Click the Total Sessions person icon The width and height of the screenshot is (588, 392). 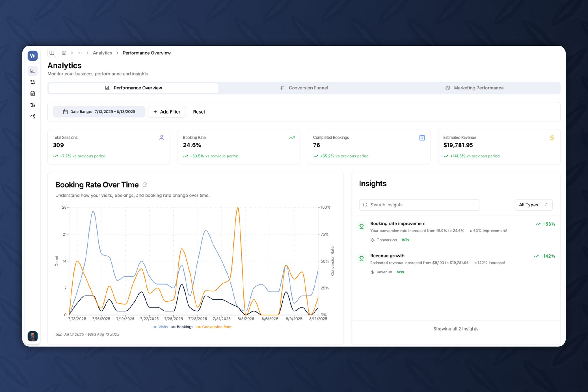click(x=161, y=137)
